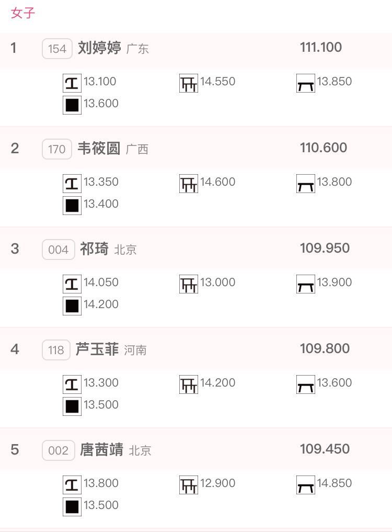The width and height of the screenshot is (392, 532).
Task: Click vault icon beside 14.050
Action: (72, 284)
